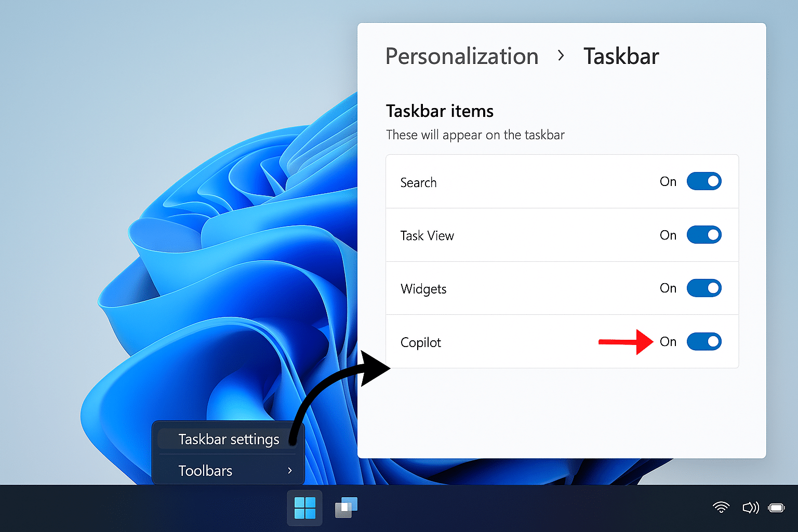
Task: Click the Taskbar breadcrumb title
Action: point(621,56)
